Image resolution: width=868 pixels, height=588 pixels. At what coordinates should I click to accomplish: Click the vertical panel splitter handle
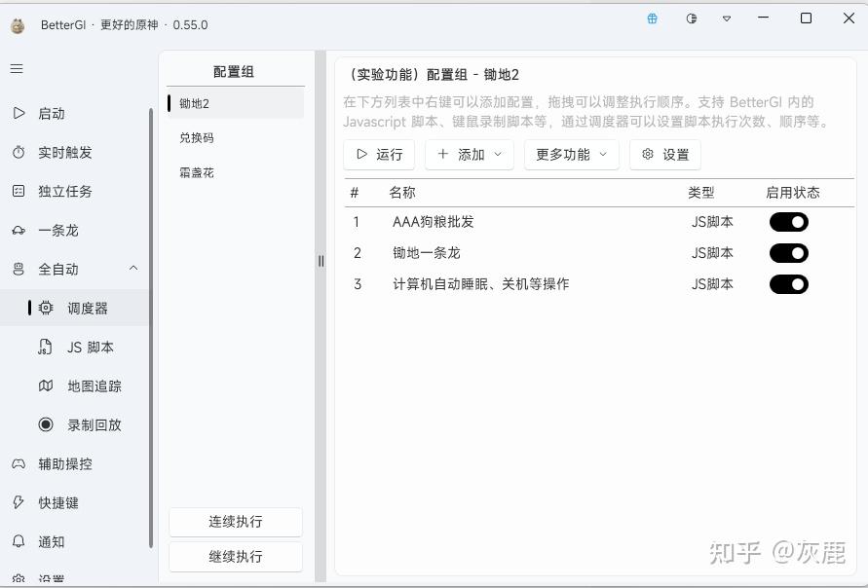321,261
